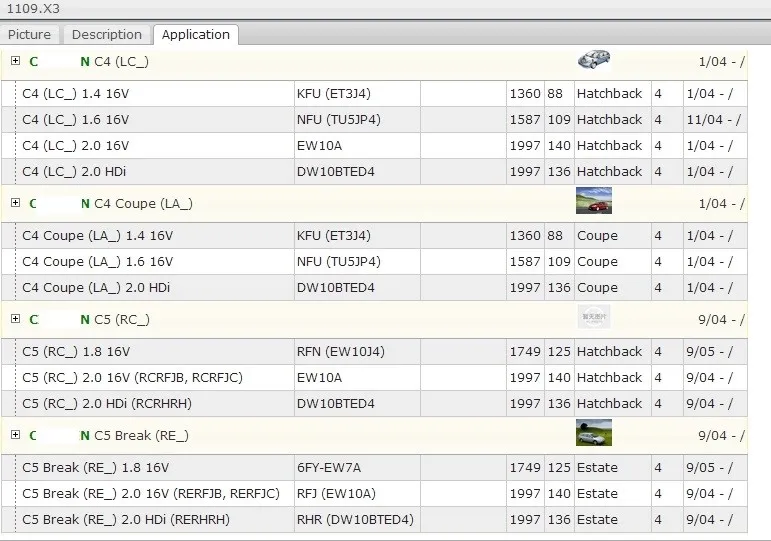This screenshot has height=541, width=771.
Task: Click KFU (ET3J4) in C4 Coupe row
Action: (x=334, y=236)
